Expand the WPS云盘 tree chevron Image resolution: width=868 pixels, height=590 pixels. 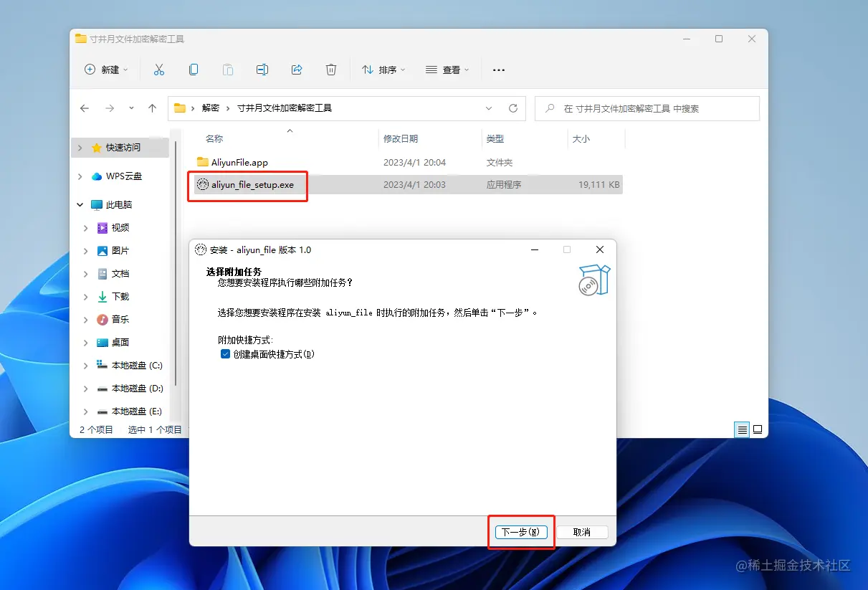(80, 176)
